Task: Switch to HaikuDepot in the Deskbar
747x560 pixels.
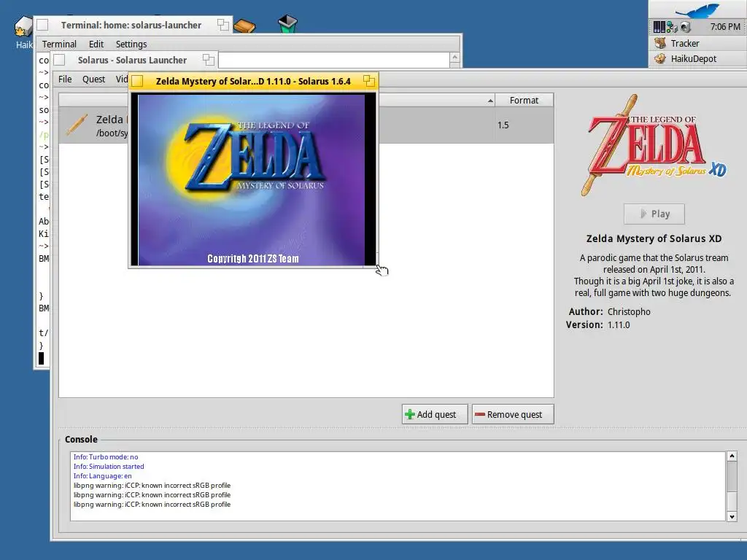Action: click(x=697, y=58)
